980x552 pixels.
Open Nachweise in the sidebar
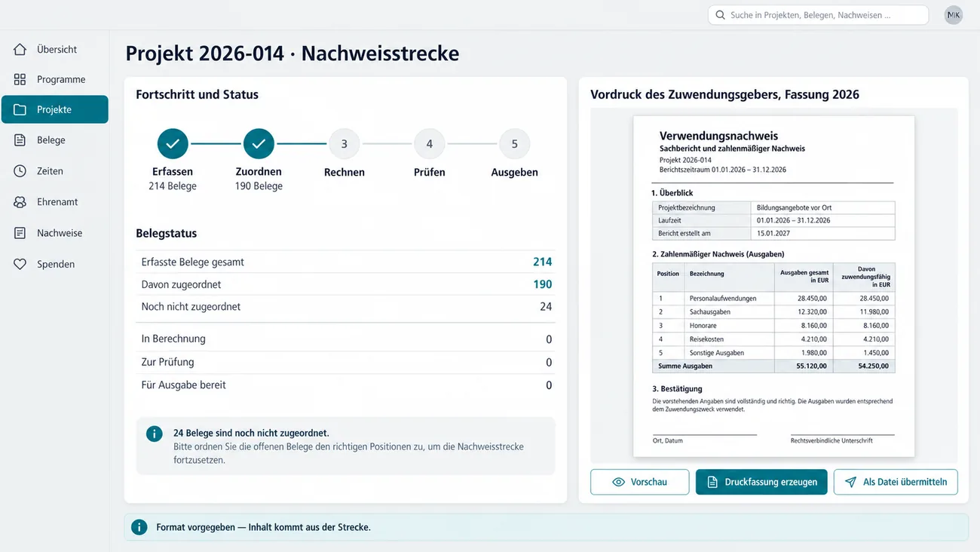click(x=55, y=233)
